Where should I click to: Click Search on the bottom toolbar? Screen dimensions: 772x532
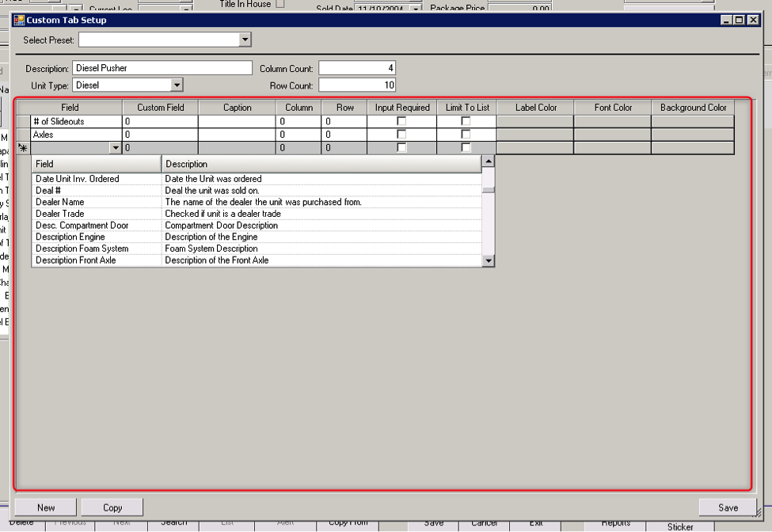pyautogui.click(x=173, y=522)
